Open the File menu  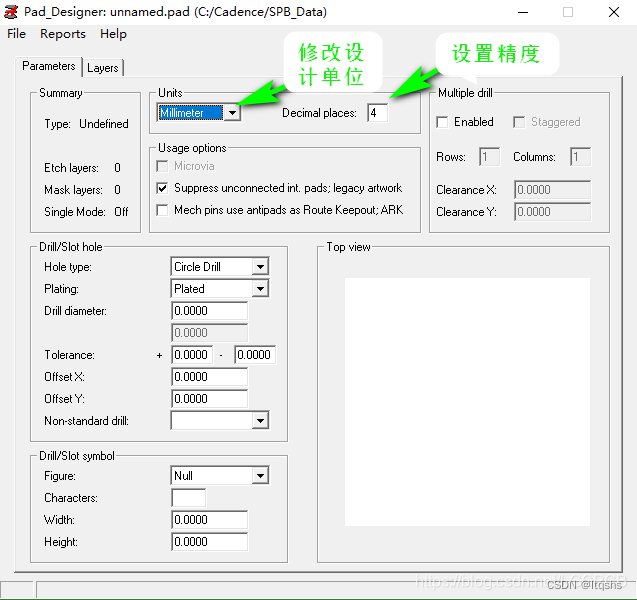point(17,34)
